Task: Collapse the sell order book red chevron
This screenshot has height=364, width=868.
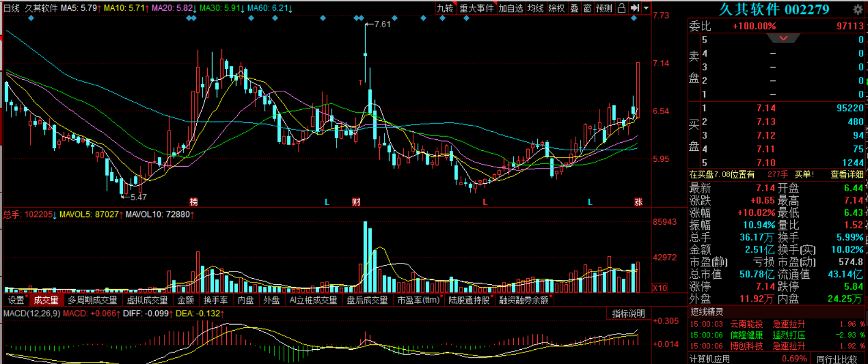Action: [783, 38]
